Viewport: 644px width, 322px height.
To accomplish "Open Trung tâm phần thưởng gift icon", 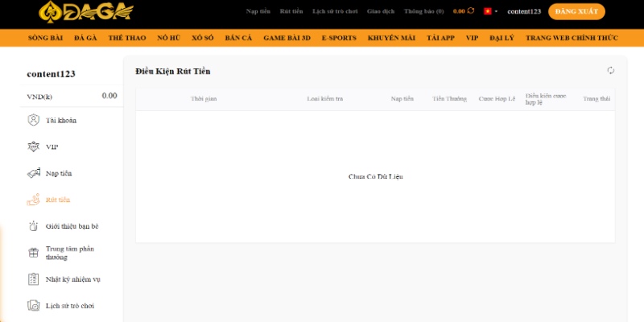I will 33,253.
